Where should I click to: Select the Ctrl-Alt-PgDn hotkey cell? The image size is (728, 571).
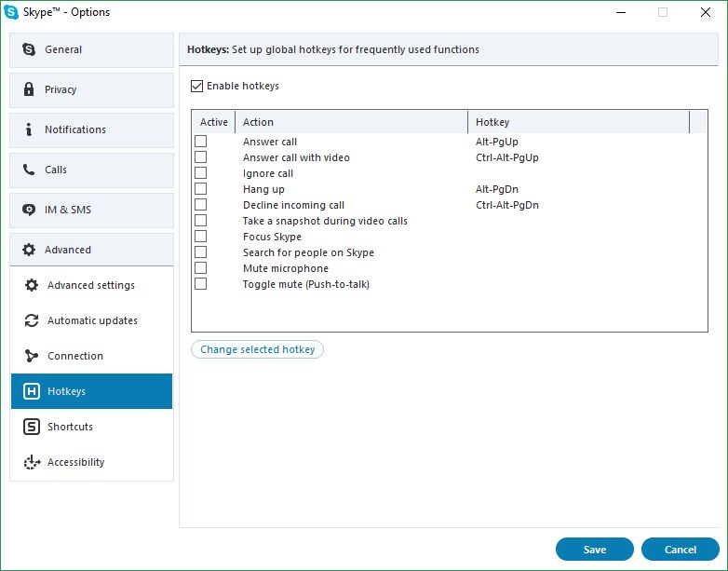(507, 205)
